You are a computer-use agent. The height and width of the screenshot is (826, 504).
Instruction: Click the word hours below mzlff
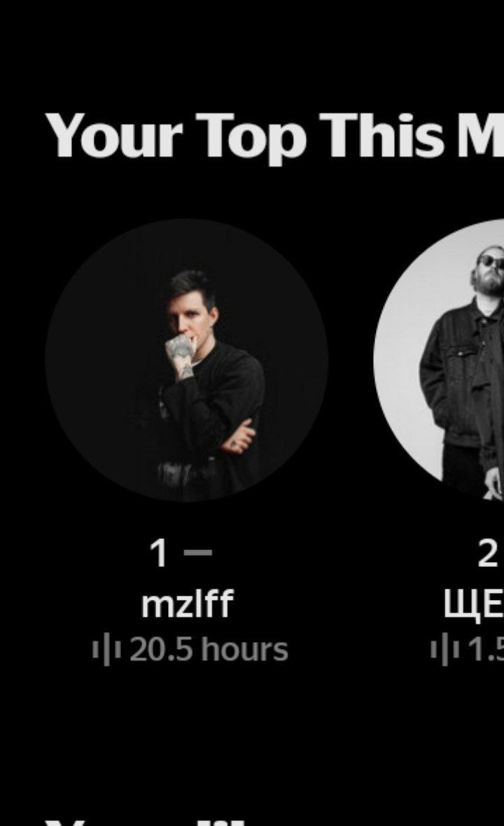click(x=245, y=650)
